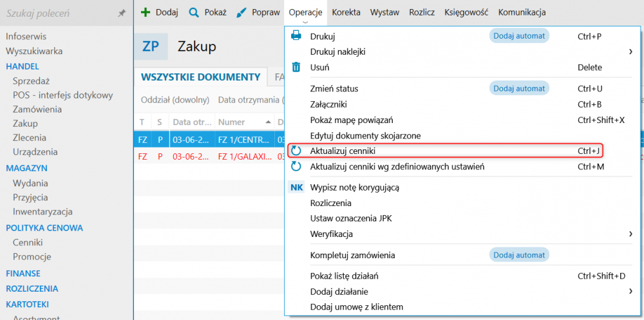Click the trash icon beside Usuń
This screenshot has width=644, height=320.
(x=296, y=67)
